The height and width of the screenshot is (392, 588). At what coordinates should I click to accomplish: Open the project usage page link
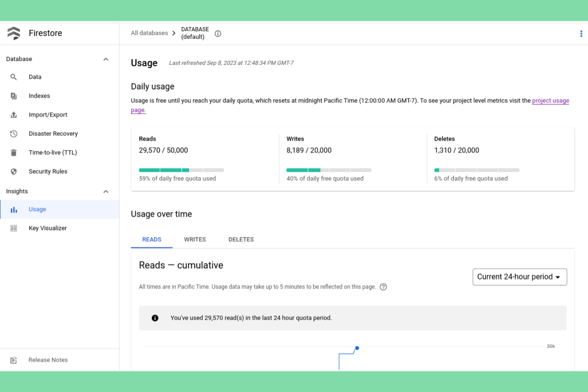[x=550, y=100]
